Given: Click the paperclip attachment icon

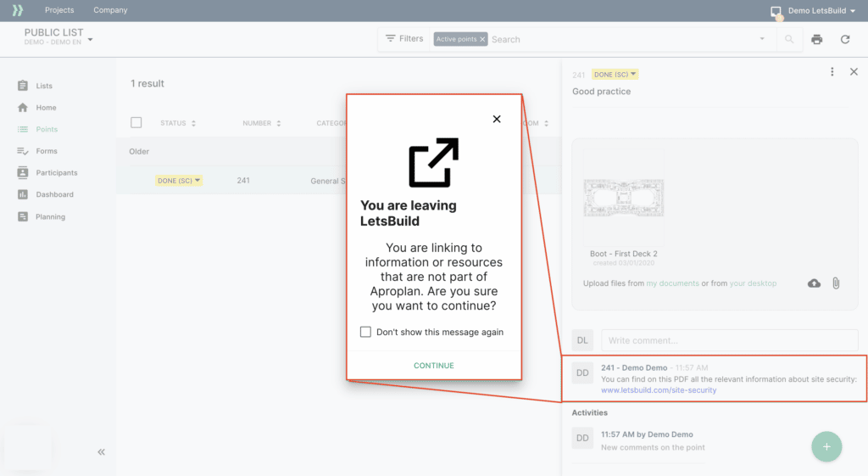Looking at the screenshot, I should pos(836,283).
